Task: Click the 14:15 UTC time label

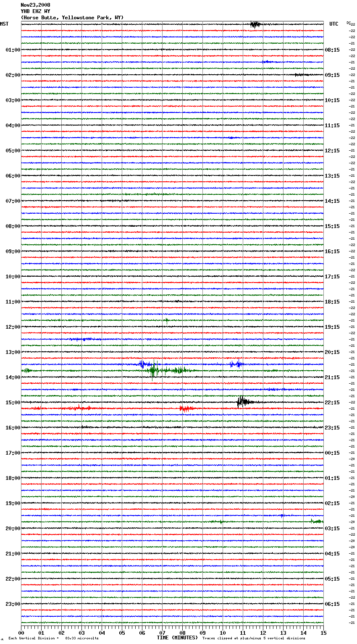Action: click(x=332, y=201)
